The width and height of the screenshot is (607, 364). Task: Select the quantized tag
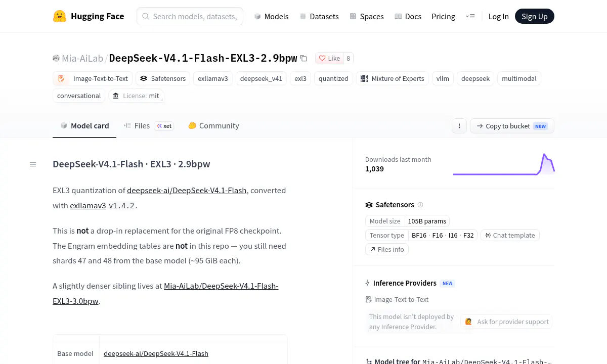(x=333, y=78)
